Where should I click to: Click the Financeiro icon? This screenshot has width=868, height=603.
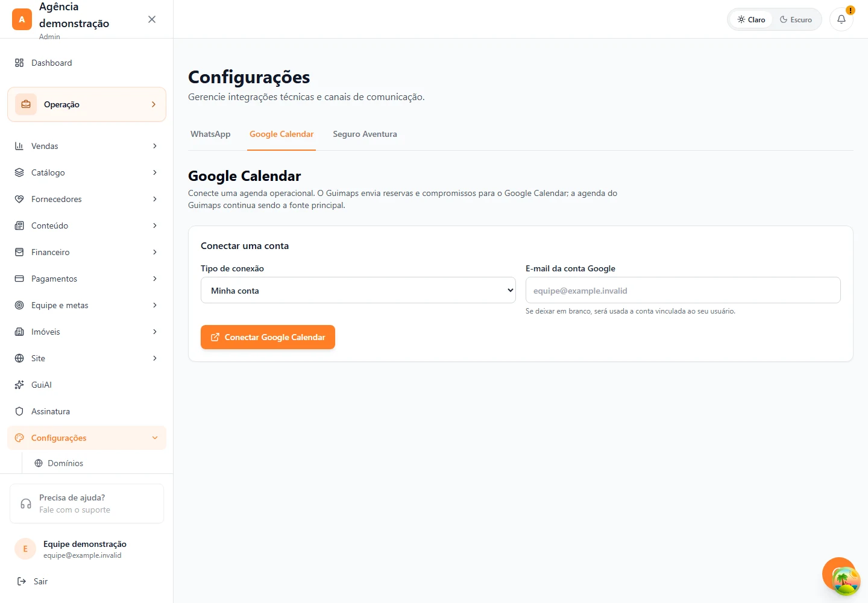click(x=19, y=252)
